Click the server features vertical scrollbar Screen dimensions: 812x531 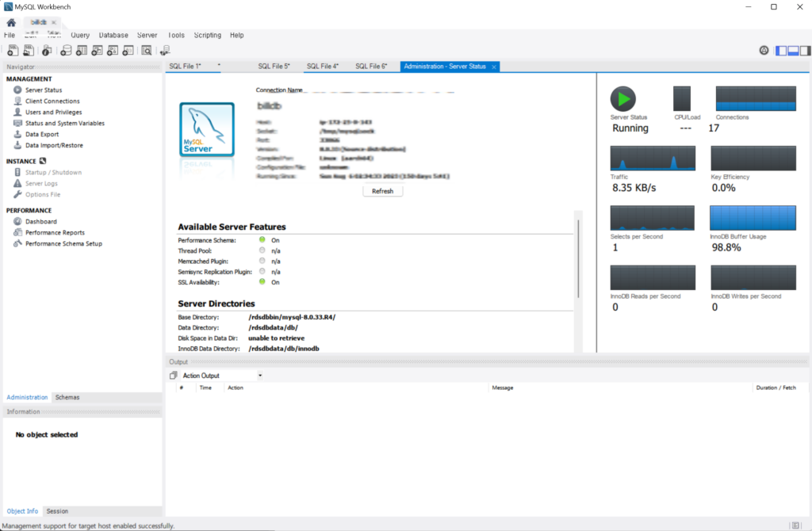(x=578, y=259)
